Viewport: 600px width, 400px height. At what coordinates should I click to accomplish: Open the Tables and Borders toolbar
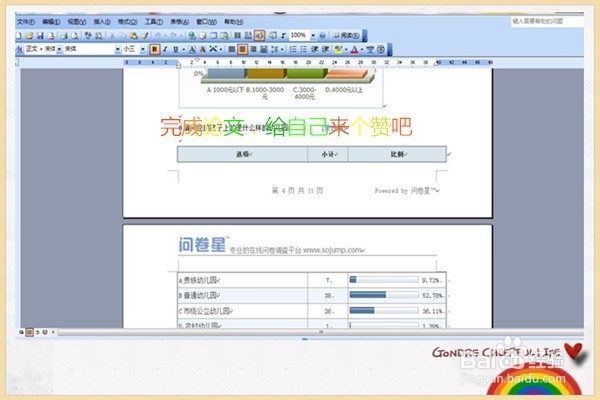point(202,36)
